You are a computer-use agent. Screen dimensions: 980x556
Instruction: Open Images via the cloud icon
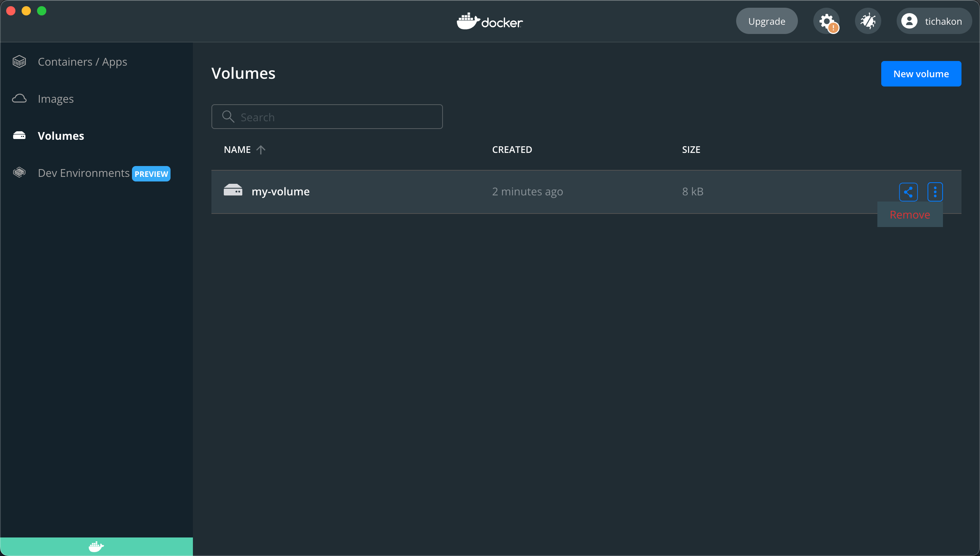pos(19,98)
